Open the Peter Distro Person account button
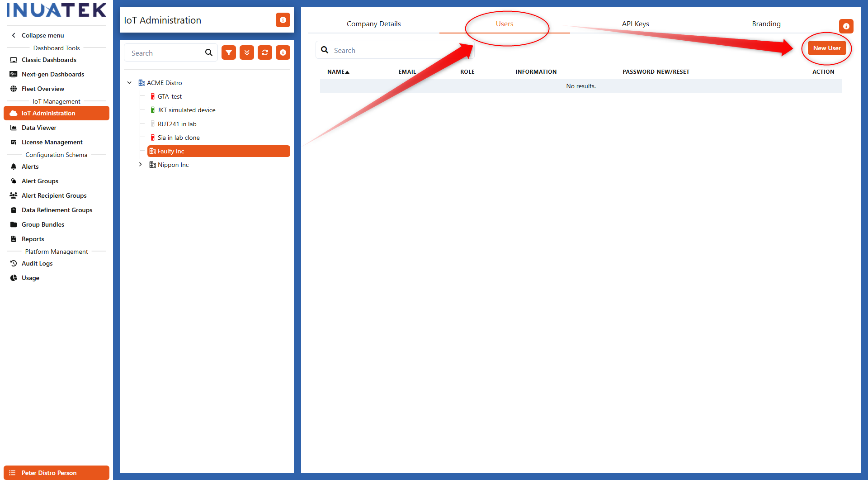Viewport: 868px width, 480px height. 56,472
